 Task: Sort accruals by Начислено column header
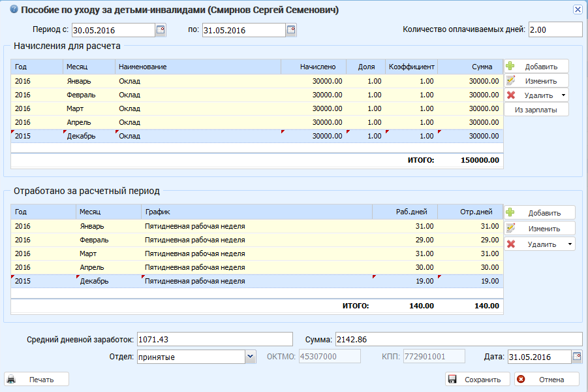pos(313,67)
